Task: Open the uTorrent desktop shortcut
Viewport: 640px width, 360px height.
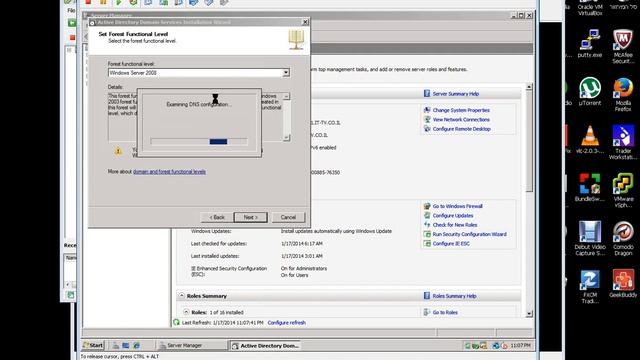Action: (589, 91)
